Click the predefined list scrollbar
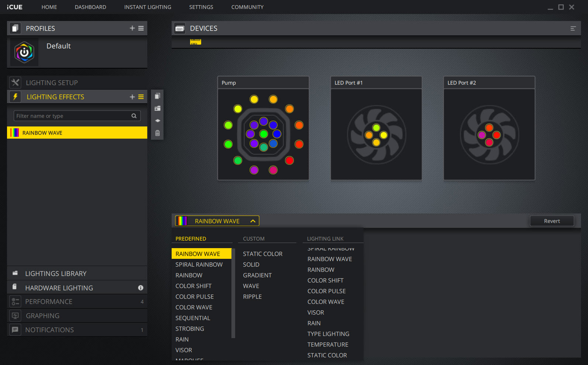This screenshot has height=365, width=588. pyautogui.click(x=233, y=293)
